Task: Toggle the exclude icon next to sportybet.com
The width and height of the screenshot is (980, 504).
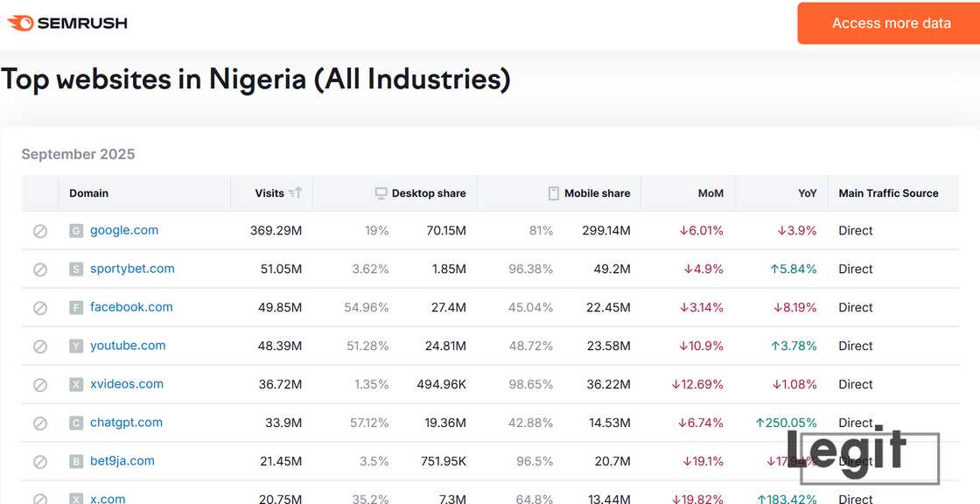Action: 39,269
